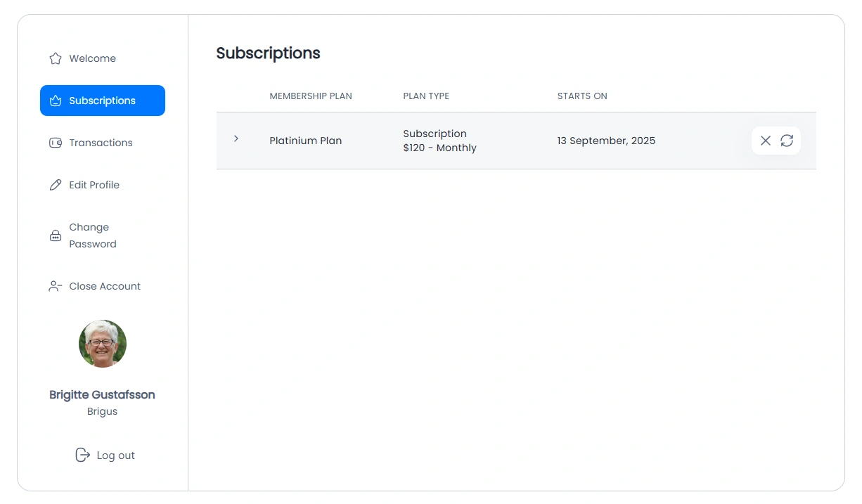The width and height of the screenshot is (862, 504).
Task: Switch to the Transactions section
Action: tap(101, 142)
